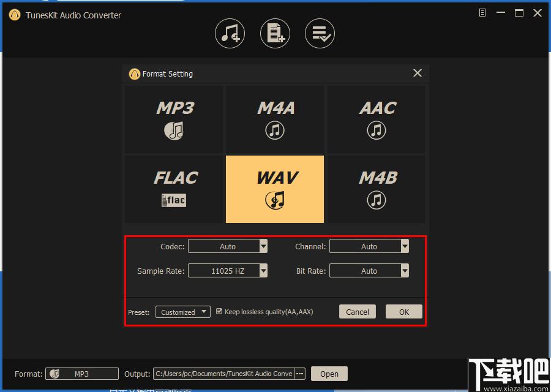The width and height of the screenshot is (551, 392).
Task: Click the Output path field
Action: pos(224,374)
